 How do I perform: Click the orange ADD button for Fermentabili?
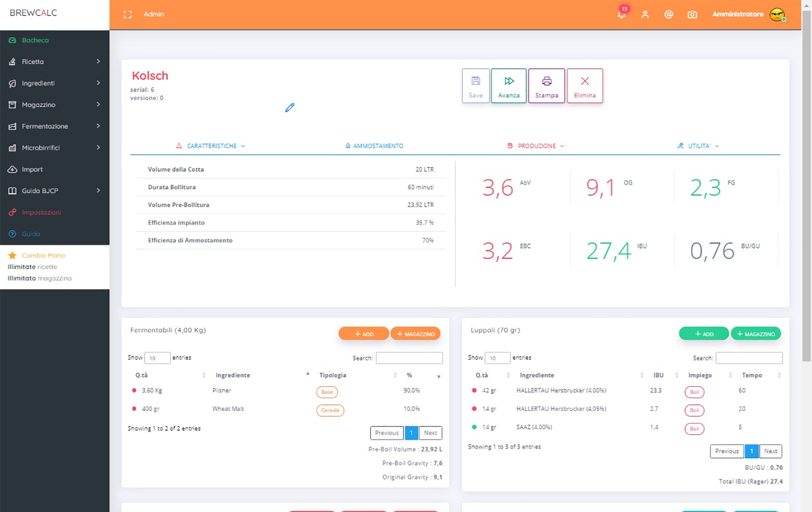tap(364, 334)
